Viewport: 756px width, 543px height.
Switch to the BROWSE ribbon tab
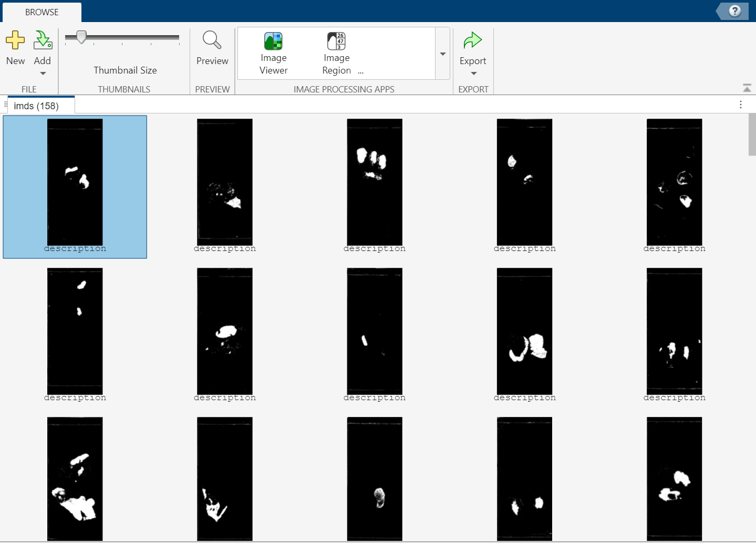coord(42,11)
